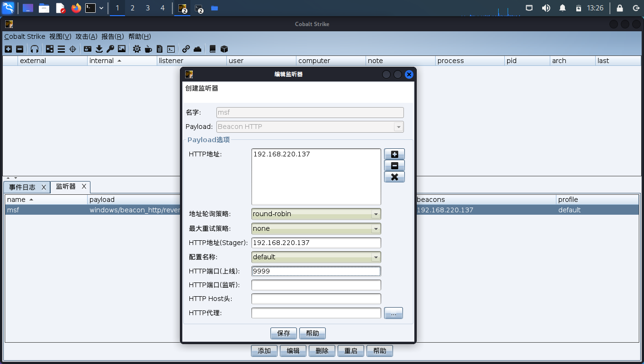Viewport: 644px width, 364px height.
Task: Open the 地址轮询策略 round-robin dropdown
Action: point(316,214)
